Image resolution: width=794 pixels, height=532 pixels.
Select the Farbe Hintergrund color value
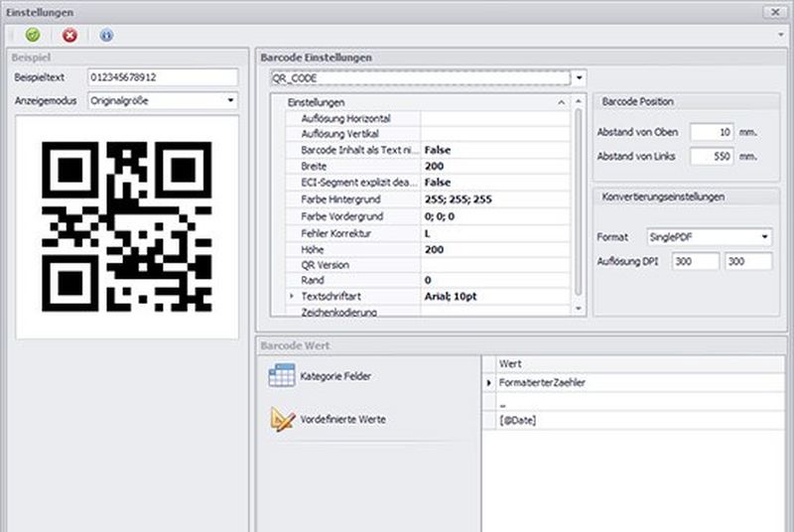point(494,199)
